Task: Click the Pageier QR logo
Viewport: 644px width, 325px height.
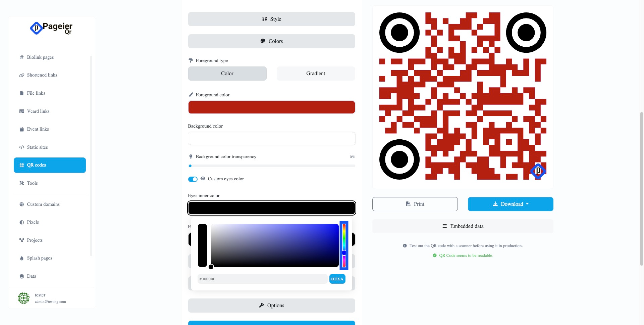Action: point(51,28)
